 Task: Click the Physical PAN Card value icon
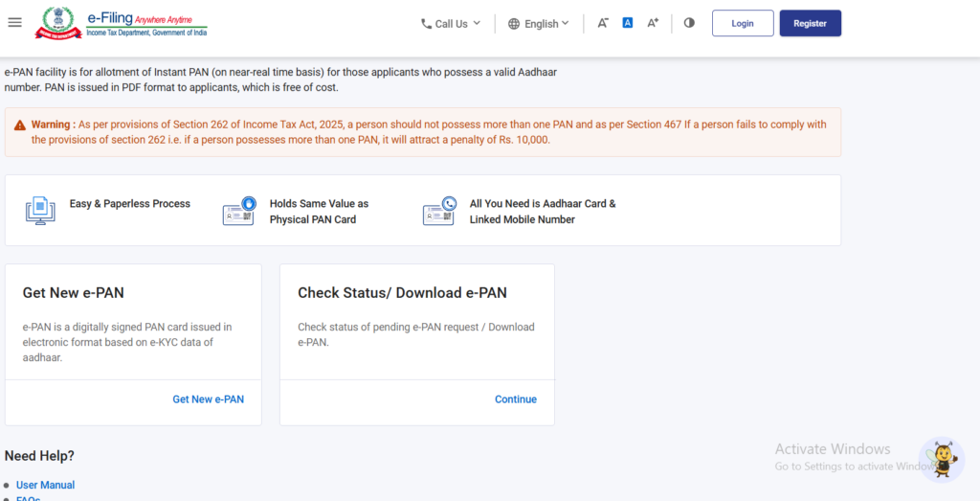point(239,211)
